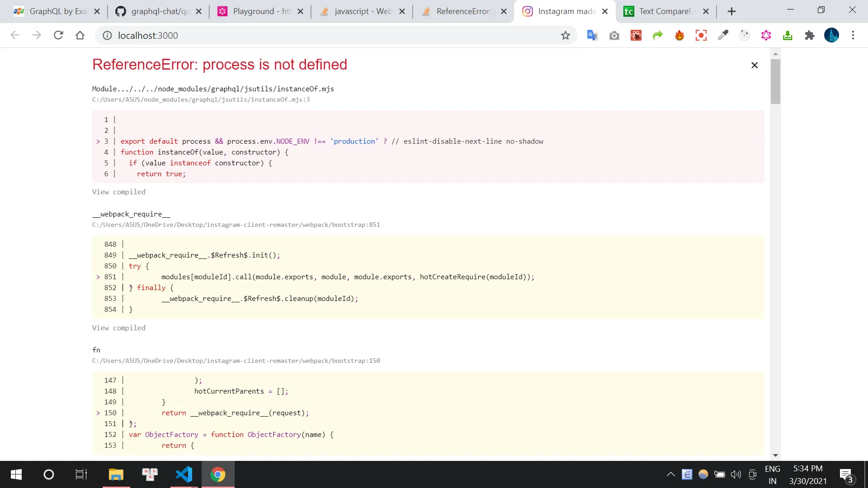Screen dimensions: 868x488
Task: Click the localhost:3000 address bar
Action: (316, 35)
